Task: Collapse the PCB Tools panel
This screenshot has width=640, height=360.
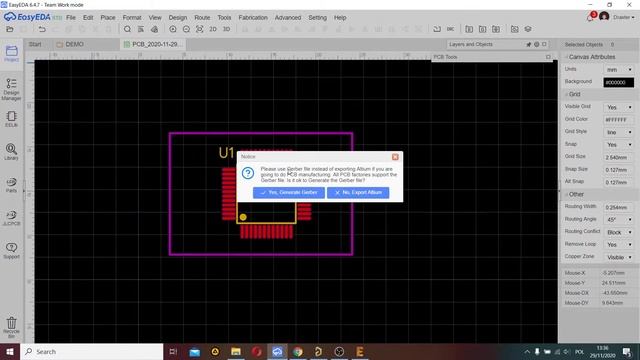Action: click(548, 57)
